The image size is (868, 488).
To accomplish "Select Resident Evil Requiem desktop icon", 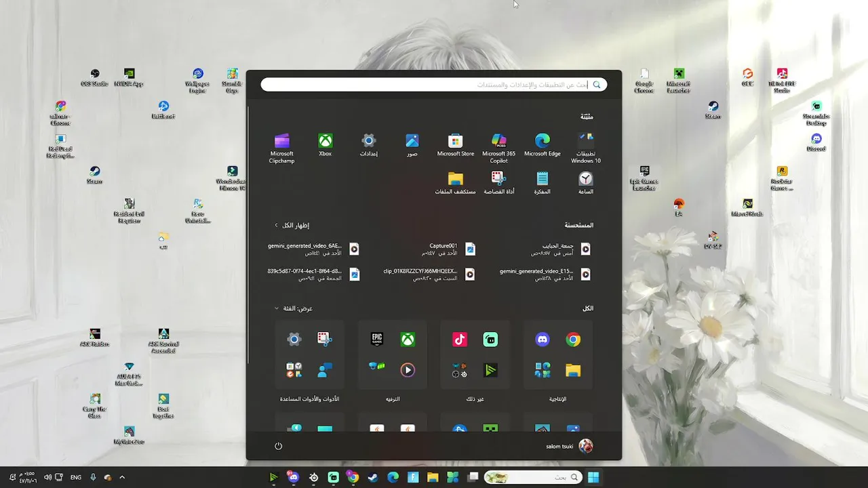I will tap(129, 211).
